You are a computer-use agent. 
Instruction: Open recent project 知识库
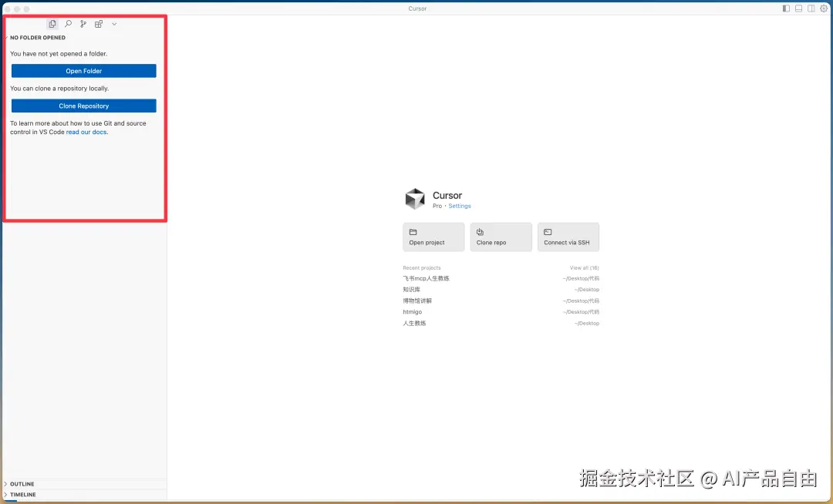(501, 290)
